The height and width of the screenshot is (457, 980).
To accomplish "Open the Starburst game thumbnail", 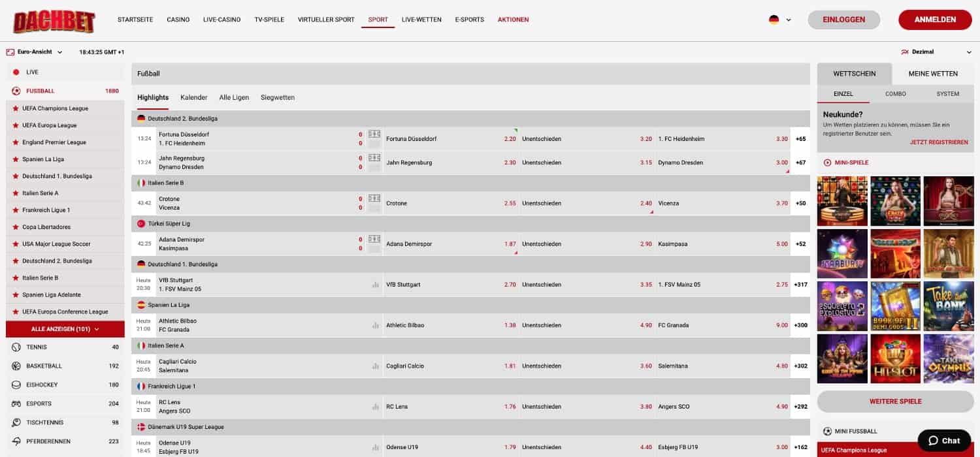I will pyautogui.click(x=842, y=253).
